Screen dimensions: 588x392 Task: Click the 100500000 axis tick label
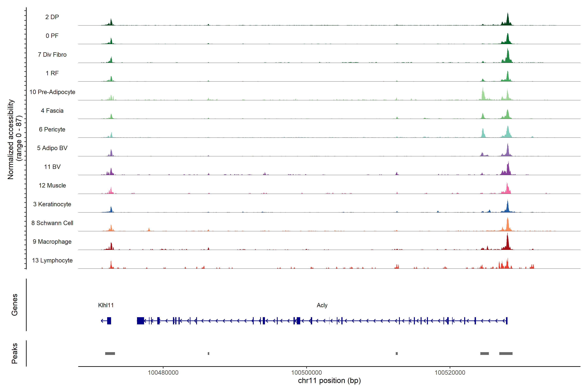click(307, 373)
